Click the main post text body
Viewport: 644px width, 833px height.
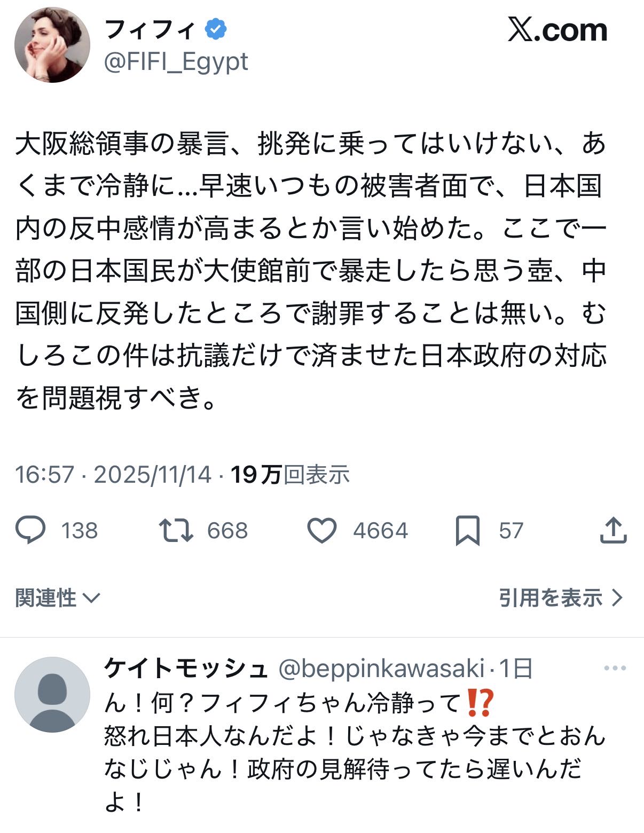pos(311,270)
